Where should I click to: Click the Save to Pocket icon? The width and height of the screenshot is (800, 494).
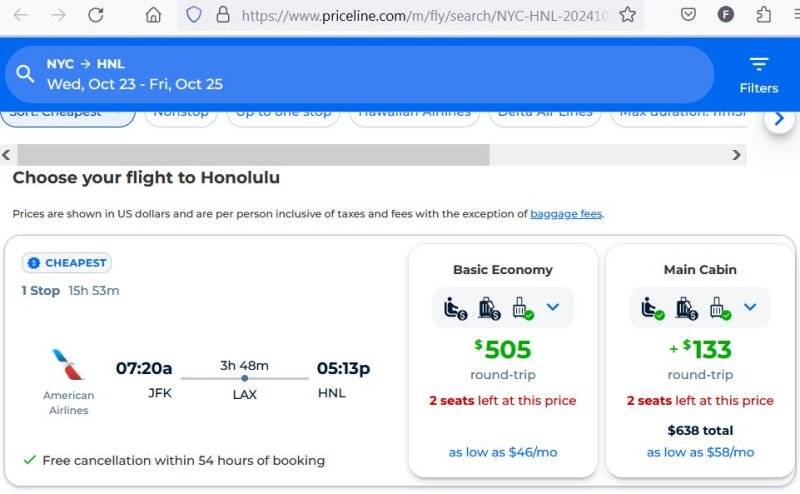pyautogui.click(x=688, y=15)
